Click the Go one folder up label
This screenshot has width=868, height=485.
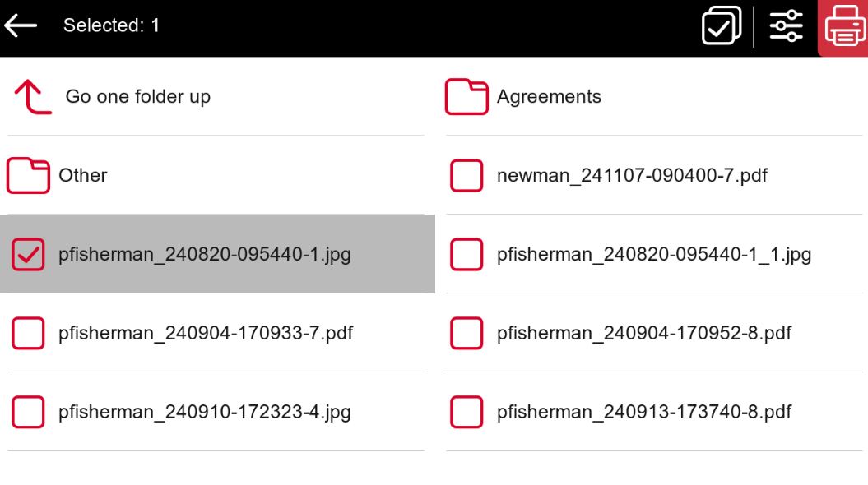138,97
